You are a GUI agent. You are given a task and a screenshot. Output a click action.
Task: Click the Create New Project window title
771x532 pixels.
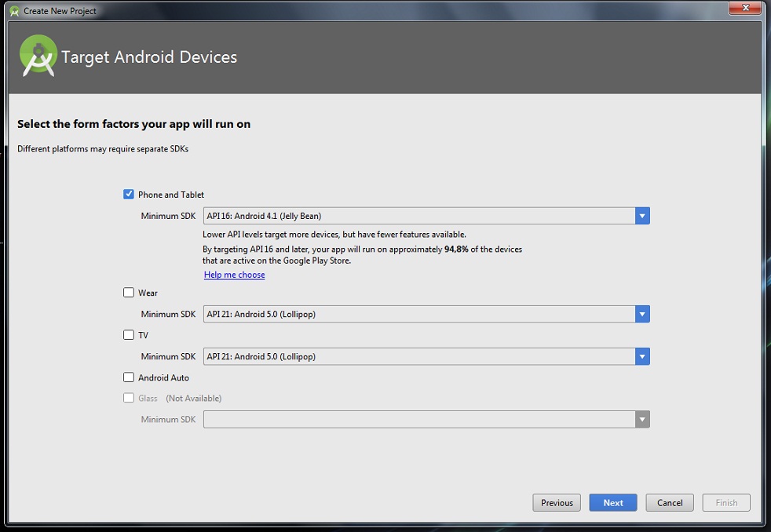point(60,11)
